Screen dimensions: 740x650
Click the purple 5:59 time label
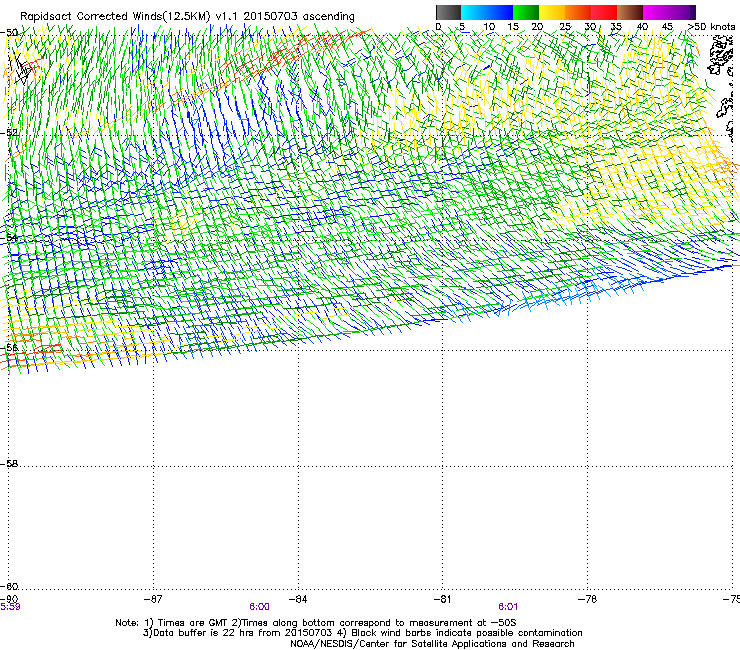(x=10, y=607)
